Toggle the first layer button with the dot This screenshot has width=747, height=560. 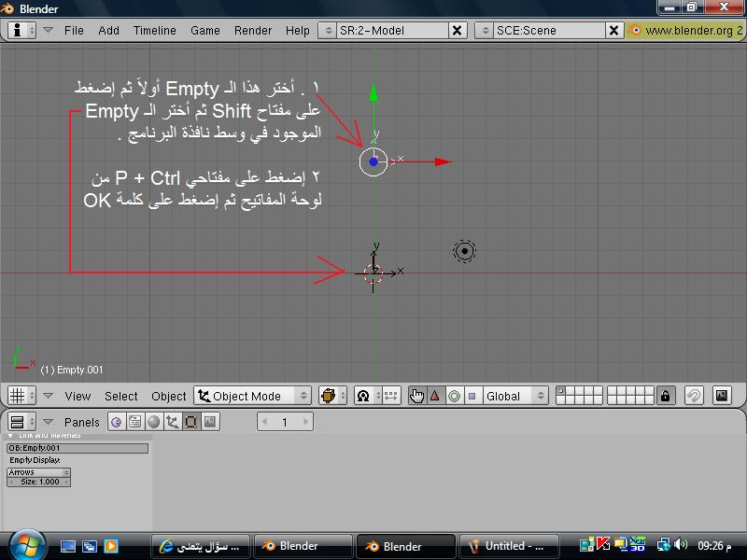pos(561,391)
